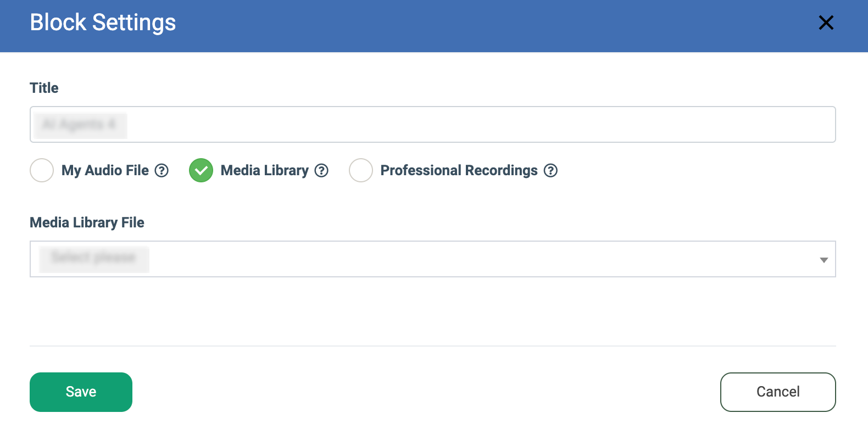Click the blurred placeholder in file dropdown
Viewport: 868px width, 435px height.
click(x=94, y=258)
